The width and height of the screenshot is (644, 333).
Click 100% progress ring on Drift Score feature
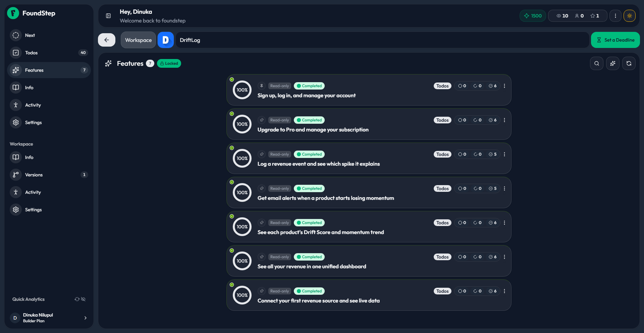[x=242, y=227]
